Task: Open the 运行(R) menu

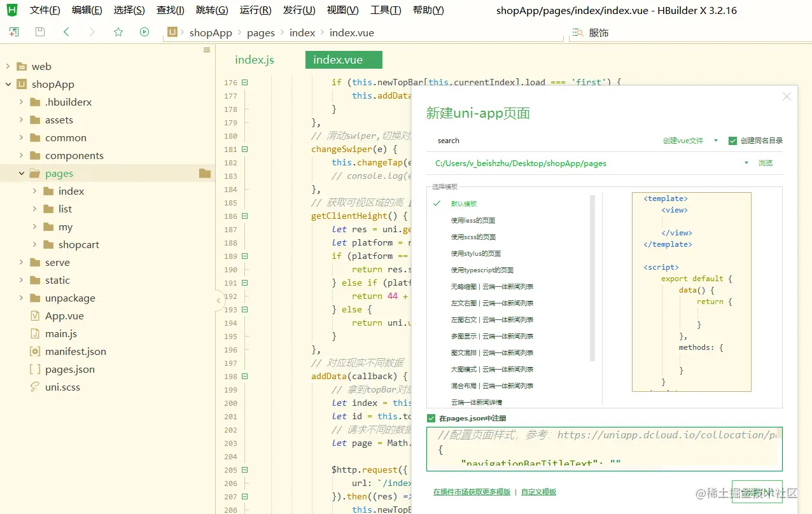Action: (x=256, y=10)
